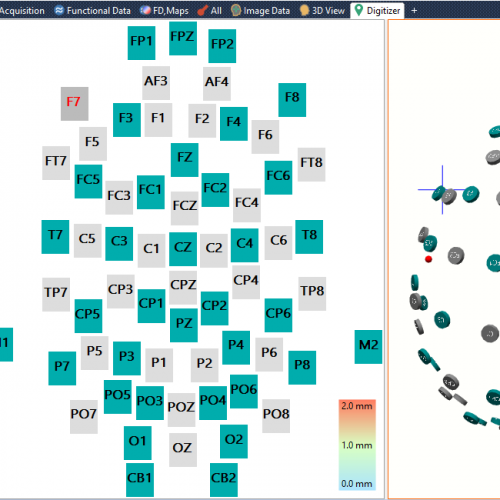Select the T8 electrode
The image size is (500, 500).
(309, 237)
